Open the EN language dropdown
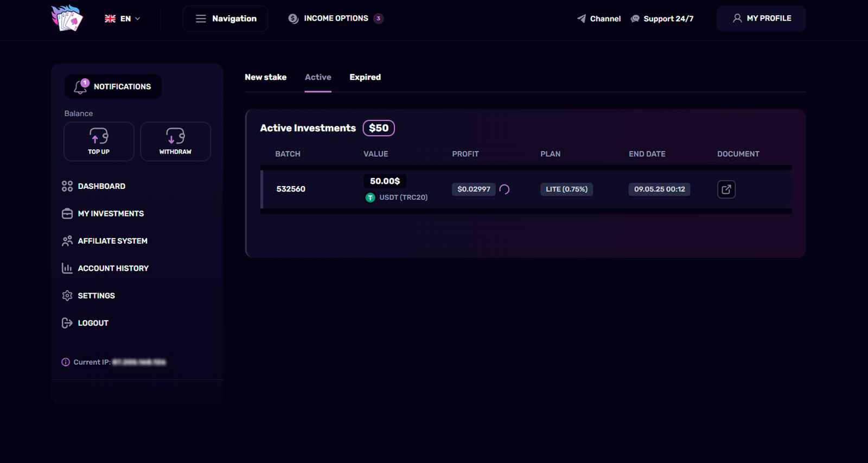This screenshot has height=463, width=868. (123, 18)
